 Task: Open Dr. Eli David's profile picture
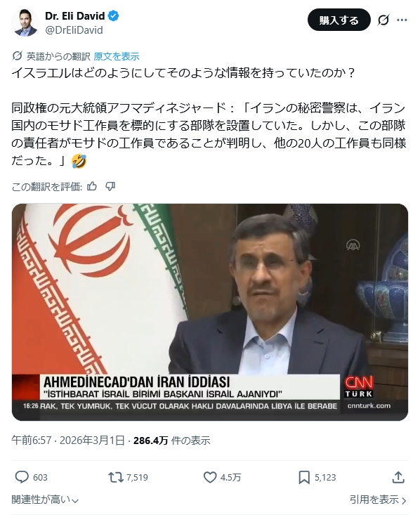25,22
